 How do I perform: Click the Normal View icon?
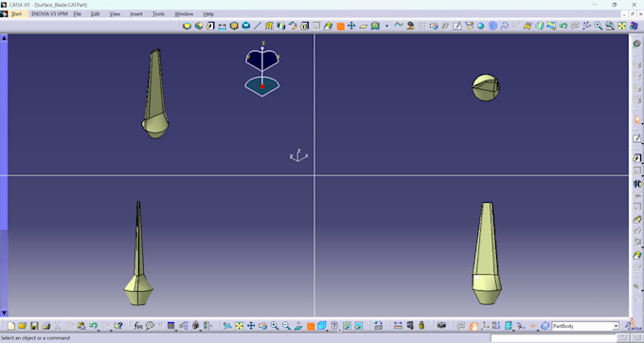click(298, 326)
